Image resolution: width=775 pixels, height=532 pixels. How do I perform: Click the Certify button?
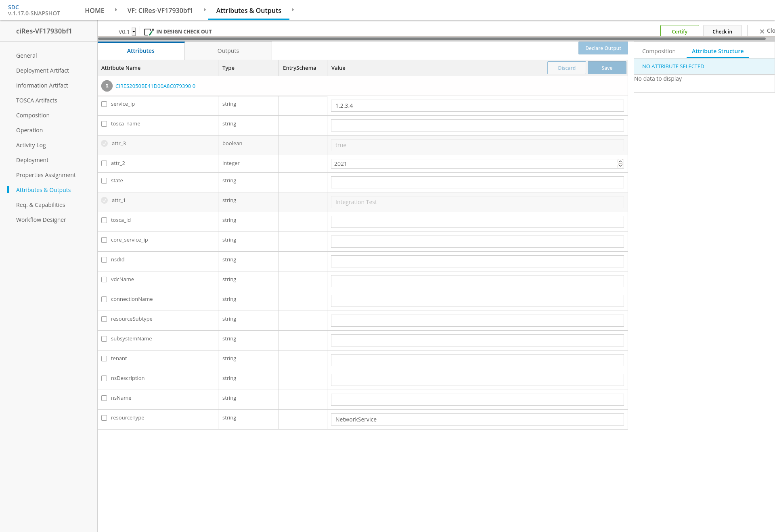click(x=679, y=31)
